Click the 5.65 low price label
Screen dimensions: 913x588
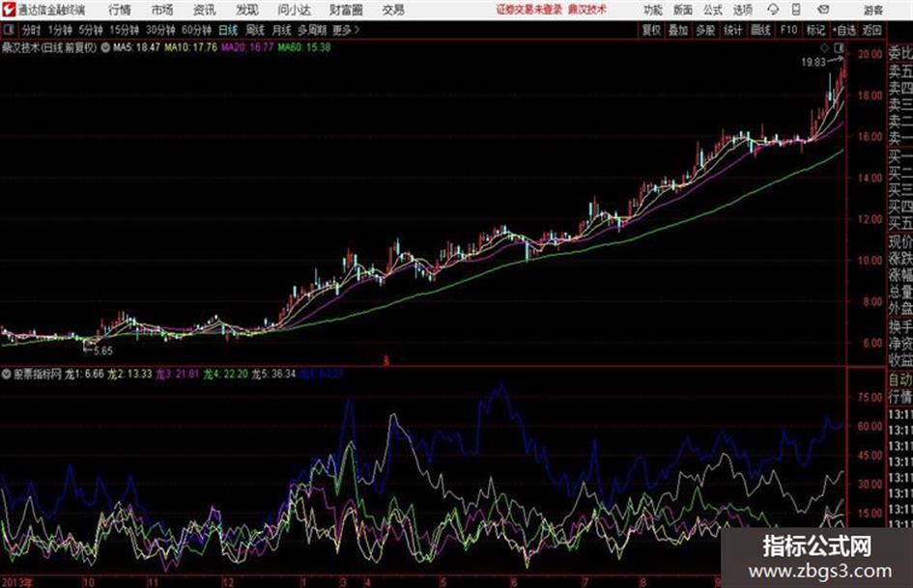click(x=103, y=351)
